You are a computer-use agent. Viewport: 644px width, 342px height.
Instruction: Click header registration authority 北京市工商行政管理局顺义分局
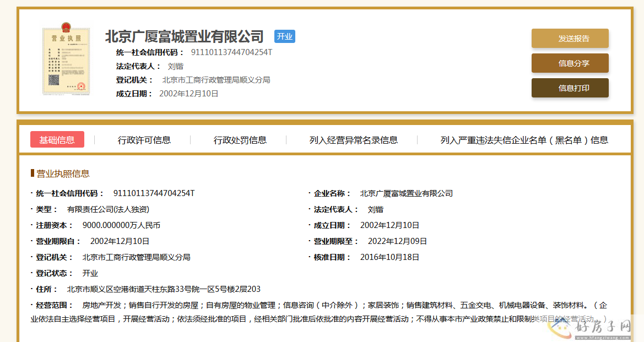[x=216, y=80]
